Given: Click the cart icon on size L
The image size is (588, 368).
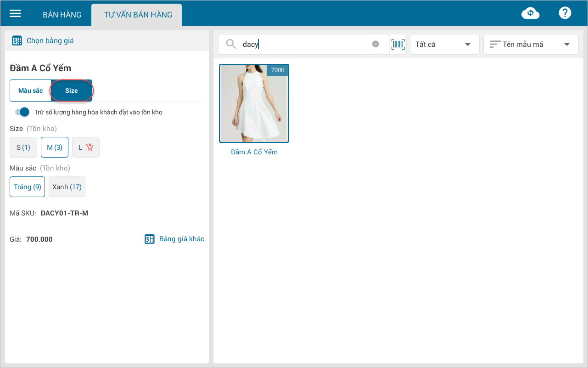Looking at the screenshot, I should pos(90,147).
